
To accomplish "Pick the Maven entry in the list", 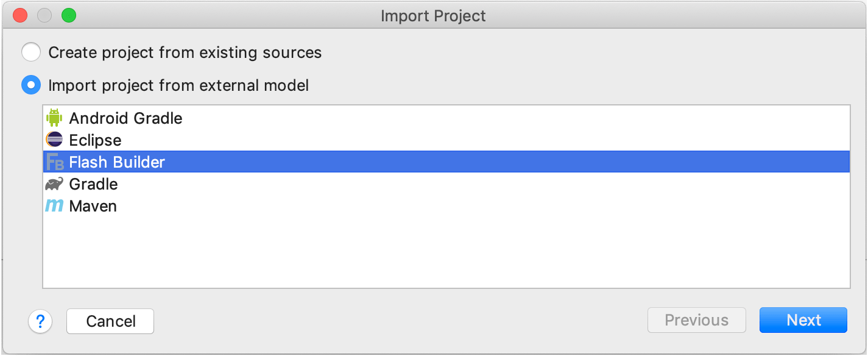I will [446, 206].
